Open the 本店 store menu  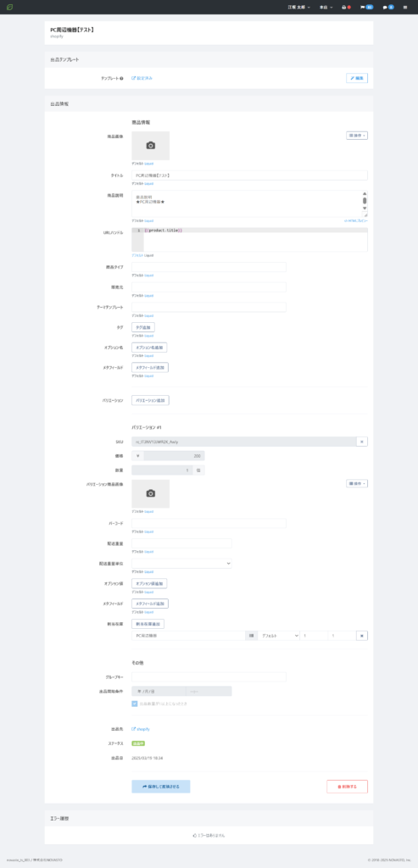(x=326, y=7)
